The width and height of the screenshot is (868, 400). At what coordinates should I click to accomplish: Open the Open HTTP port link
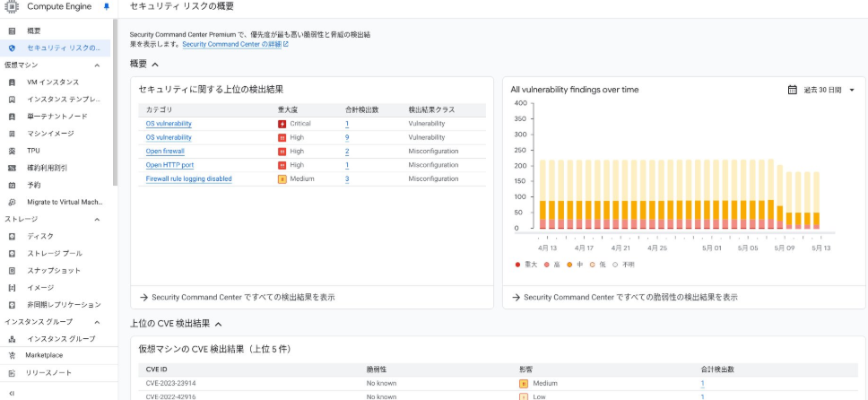tap(170, 165)
